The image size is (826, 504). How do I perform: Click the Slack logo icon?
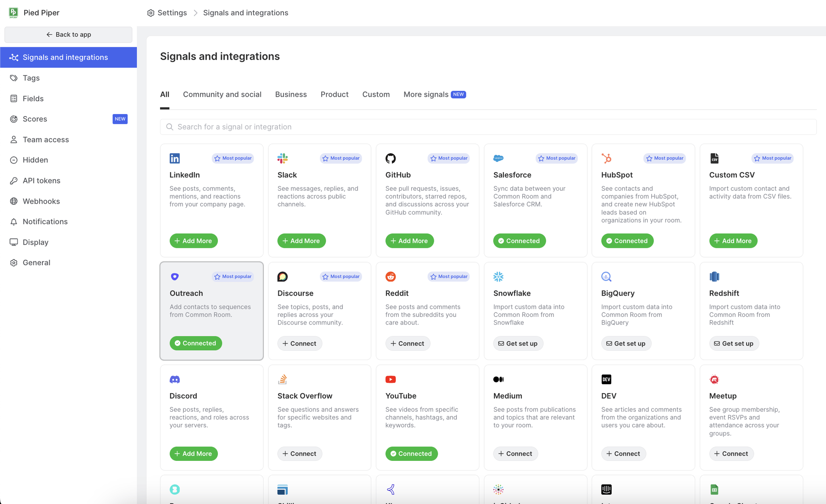282,158
